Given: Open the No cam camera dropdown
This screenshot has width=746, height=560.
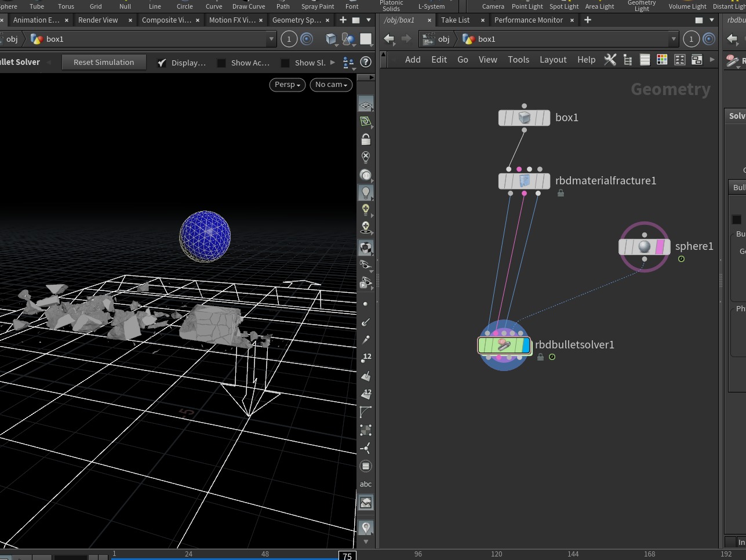Looking at the screenshot, I should (x=330, y=85).
